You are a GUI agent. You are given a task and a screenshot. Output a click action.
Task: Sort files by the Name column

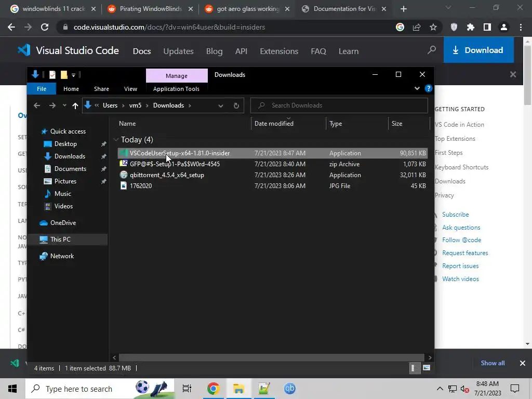click(x=183, y=124)
